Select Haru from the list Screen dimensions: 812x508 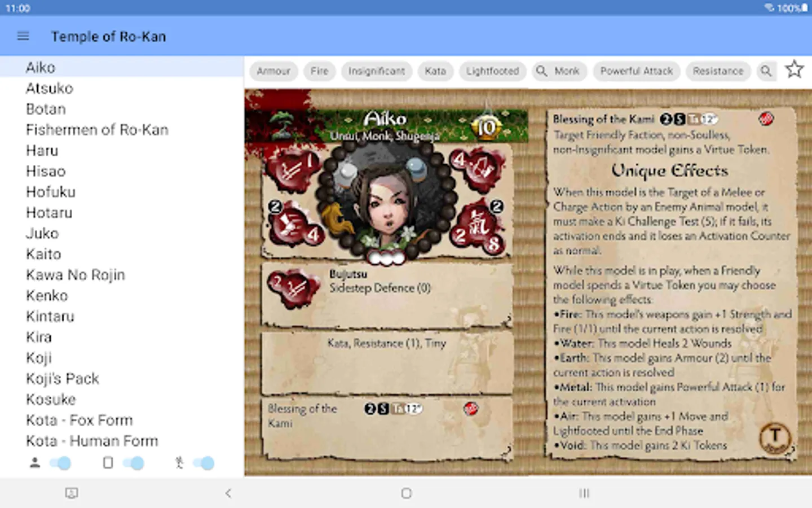tap(122, 151)
